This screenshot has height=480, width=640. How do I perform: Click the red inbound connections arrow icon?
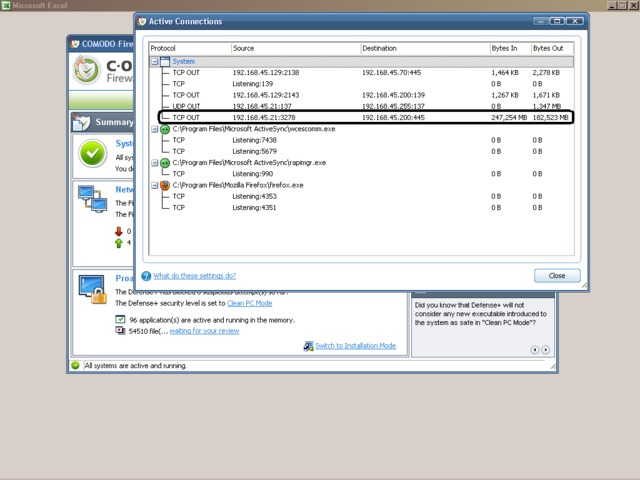point(119,231)
